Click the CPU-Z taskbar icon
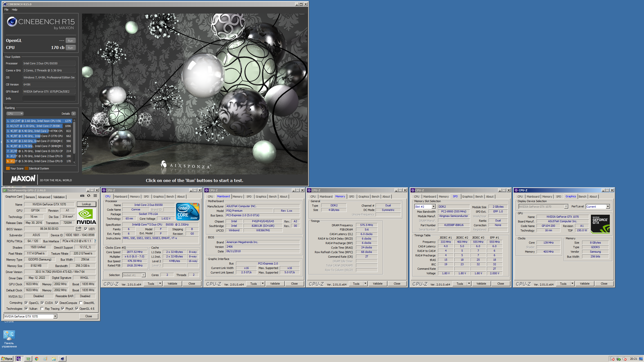This screenshot has width=644, height=362. 19,359
